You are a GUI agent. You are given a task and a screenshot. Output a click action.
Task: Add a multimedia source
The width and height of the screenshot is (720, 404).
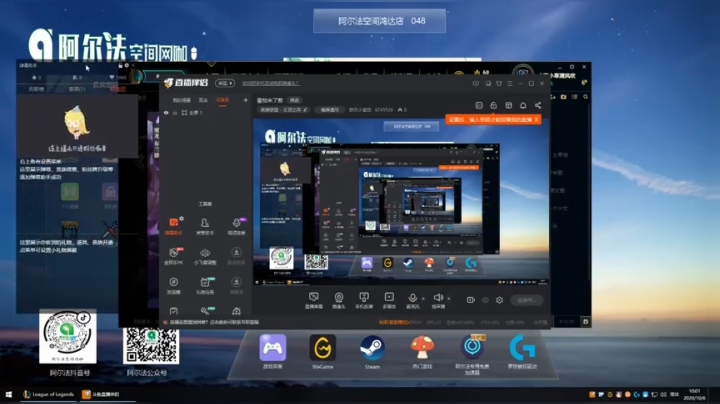pos(389,300)
